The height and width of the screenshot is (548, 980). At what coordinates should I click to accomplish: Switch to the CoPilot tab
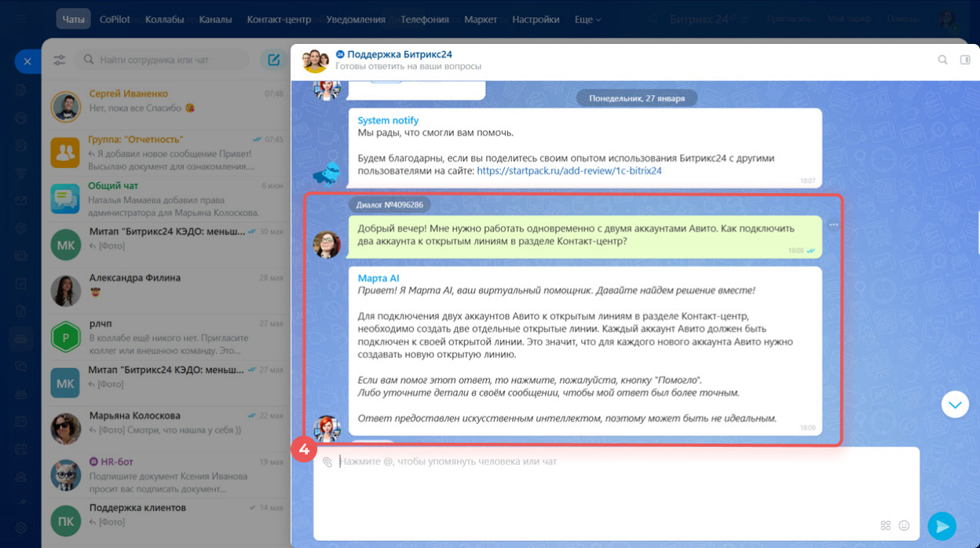pyautogui.click(x=115, y=19)
